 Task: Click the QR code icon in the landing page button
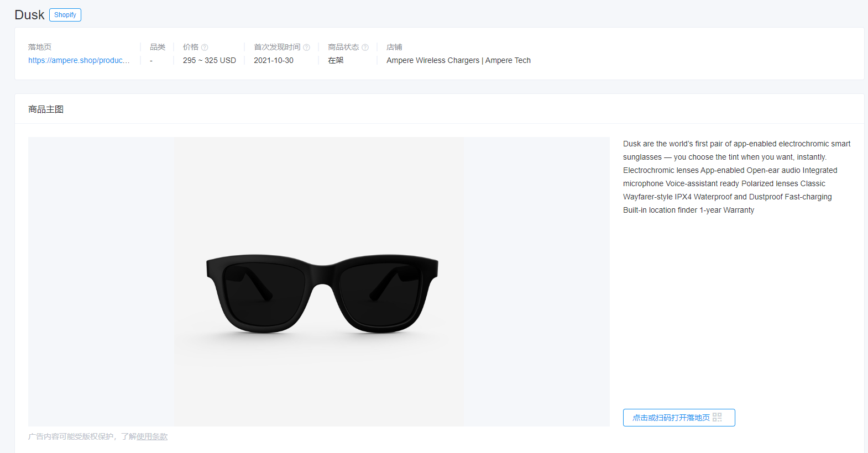pyautogui.click(x=718, y=418)
